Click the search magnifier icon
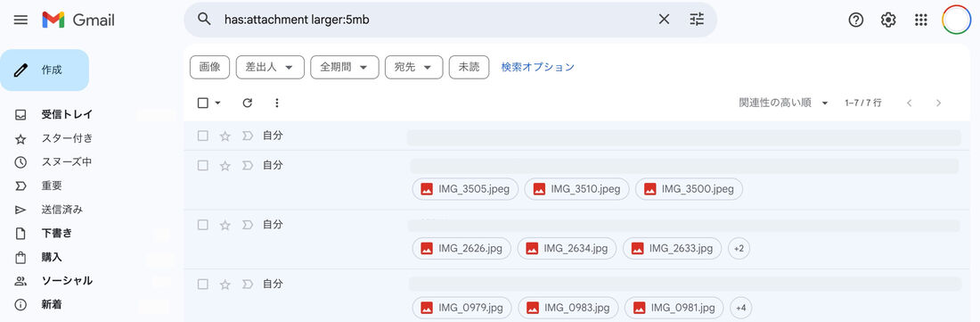Image resolution: width=980 pixels, height=322 pixels. click(x=204, y=20)
